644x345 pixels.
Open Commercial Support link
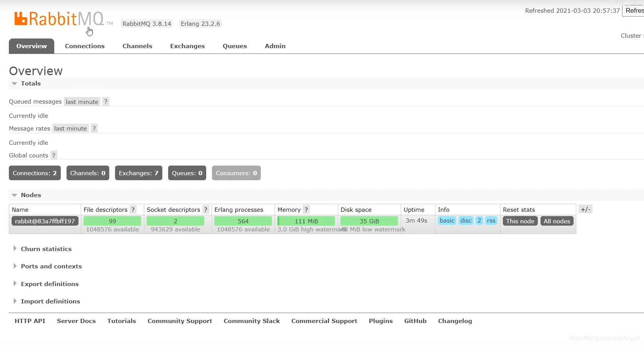pyautogui.click(x=324, y=321)
